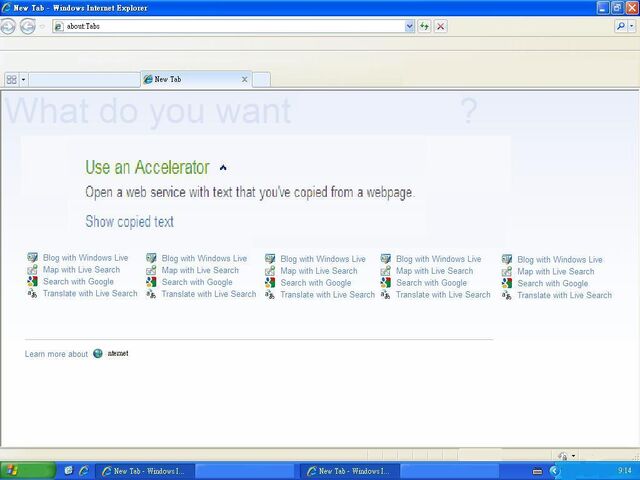Click the Use an Accelerator heading
Viewport: 640px width, 480px height.
147,167
